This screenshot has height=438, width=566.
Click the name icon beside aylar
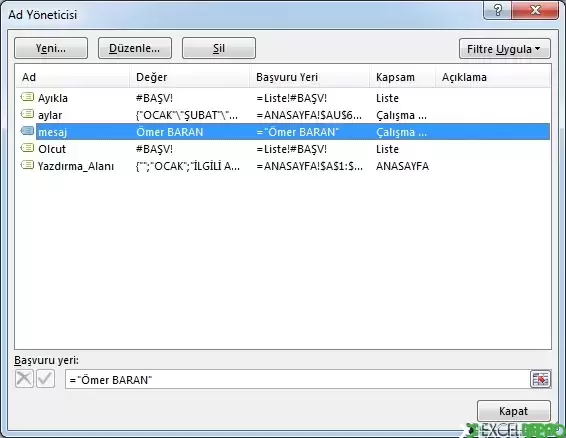[27, 114]
